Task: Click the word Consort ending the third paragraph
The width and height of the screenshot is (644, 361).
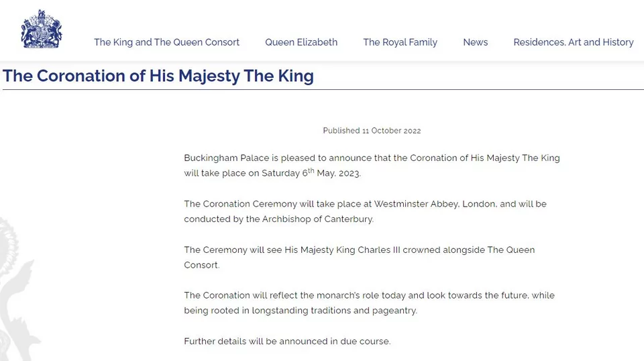Action: point(201,265)
